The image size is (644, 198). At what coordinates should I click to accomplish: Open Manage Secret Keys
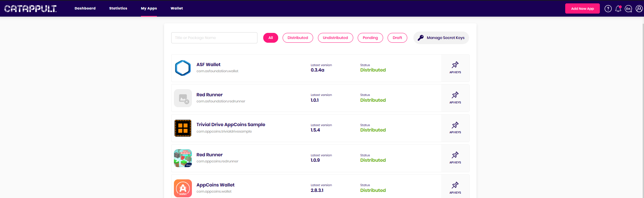441,38
